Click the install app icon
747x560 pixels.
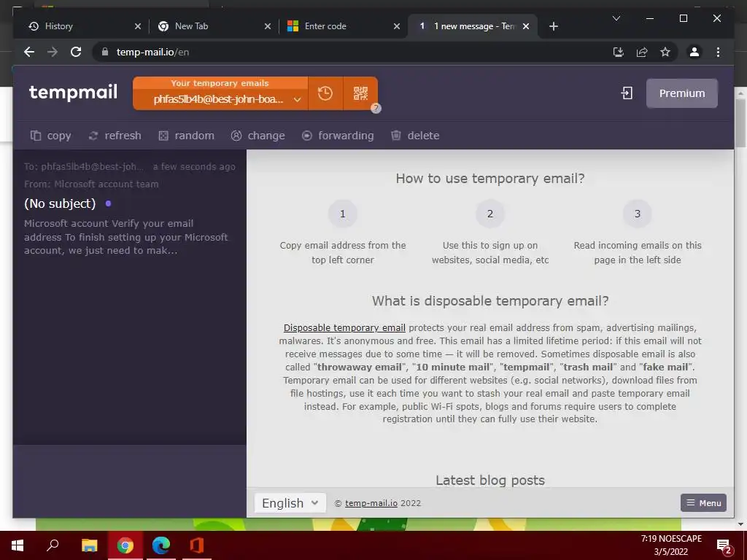click(619, 52)
